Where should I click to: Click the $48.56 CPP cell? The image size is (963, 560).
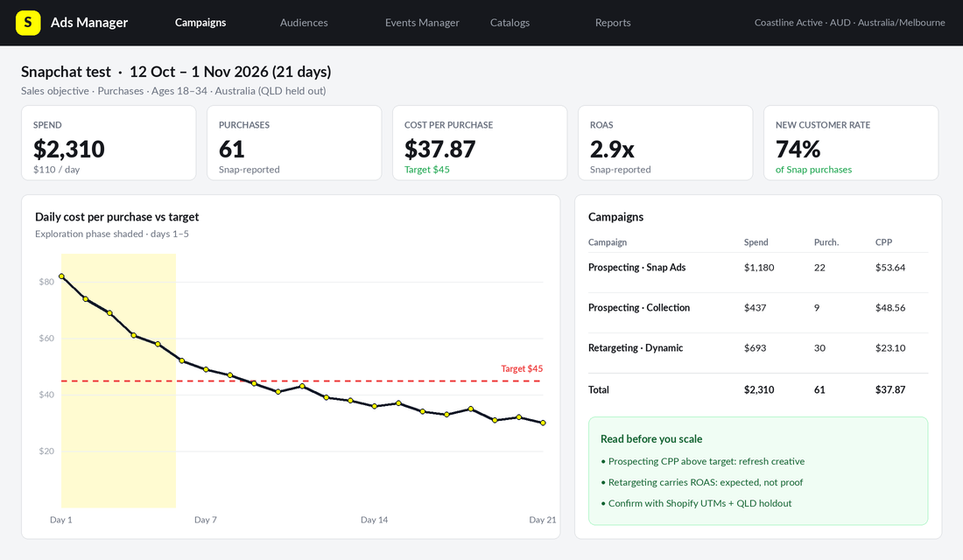[890, 308]
